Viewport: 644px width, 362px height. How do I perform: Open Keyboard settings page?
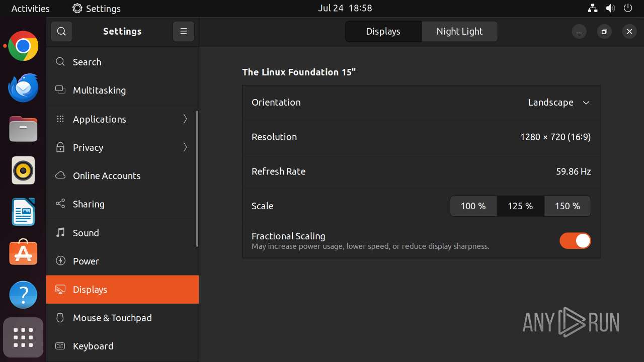(122, 346)
